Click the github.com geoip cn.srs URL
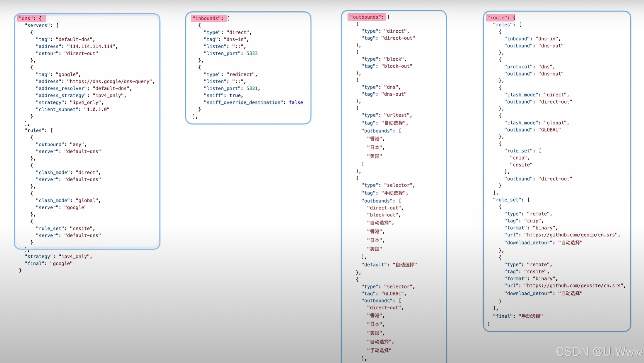The height and width of the screenshot is (363, 644). [x=571, y=235]
